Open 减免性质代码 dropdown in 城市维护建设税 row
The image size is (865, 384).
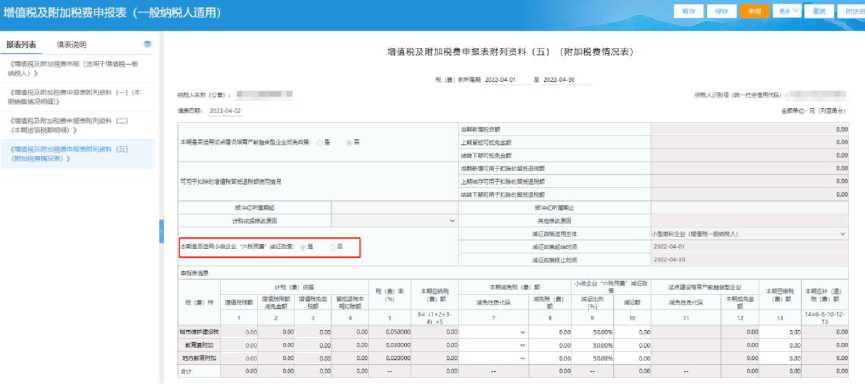point(494,332)
